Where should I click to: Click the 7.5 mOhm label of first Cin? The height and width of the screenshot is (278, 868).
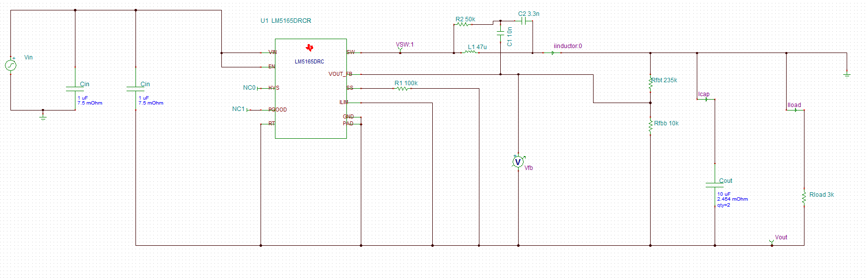[x=90, y=103]
